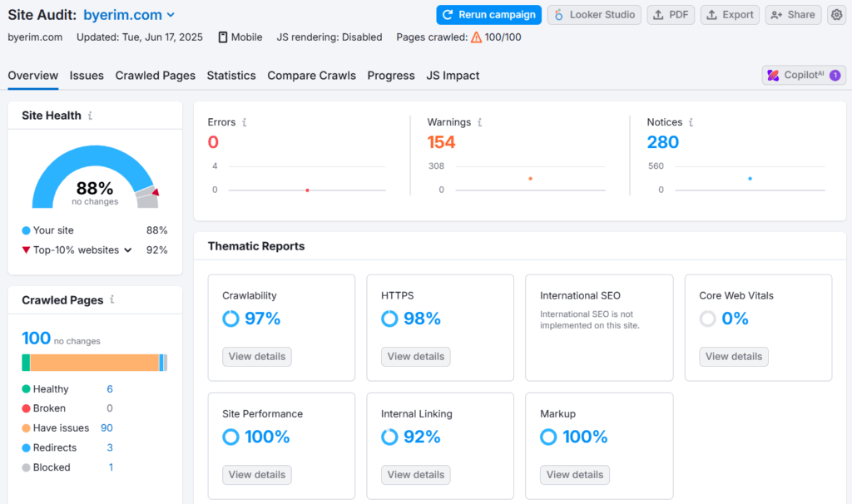
Task: Open the Copilot AI panel
Action: (804, 76)
